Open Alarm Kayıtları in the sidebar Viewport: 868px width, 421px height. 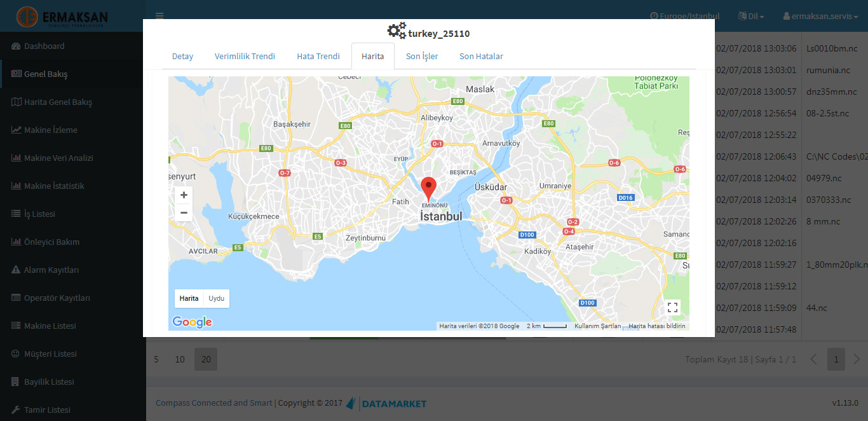pyautogui.click(x=51, y=270)
